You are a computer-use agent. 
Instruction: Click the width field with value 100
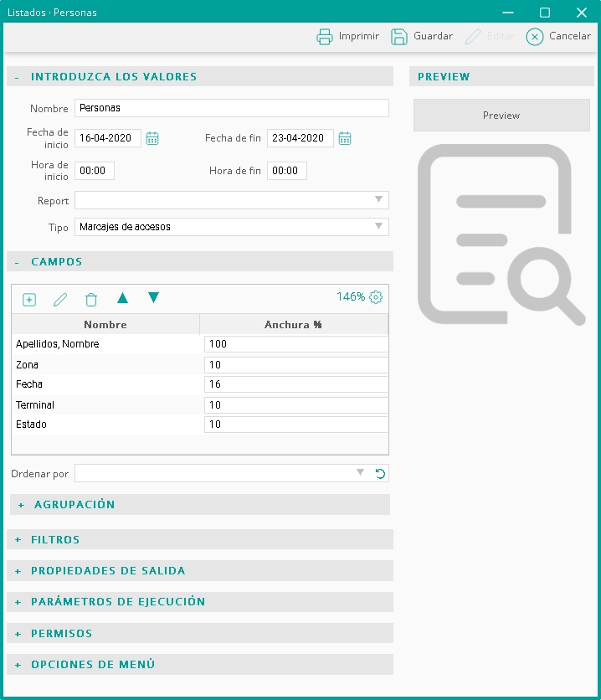tap(295, 344)
